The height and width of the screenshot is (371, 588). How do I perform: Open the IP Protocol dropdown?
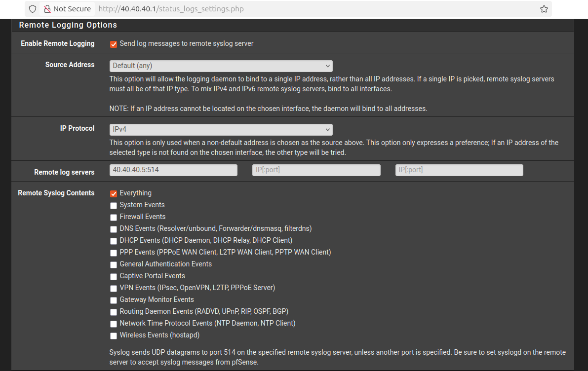(221, 130)
